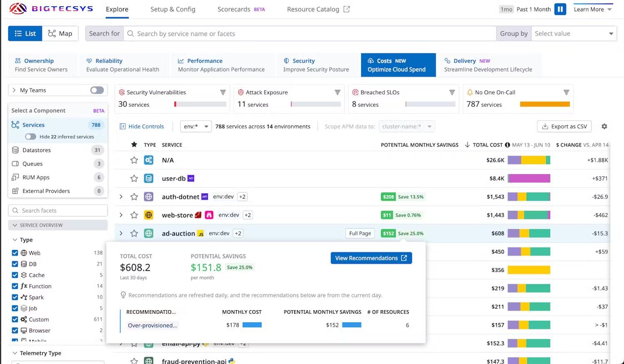Viewport: 624px width, 364px height.
Task: Expand the Learn More menu
Action: click(x=593, y=9)
